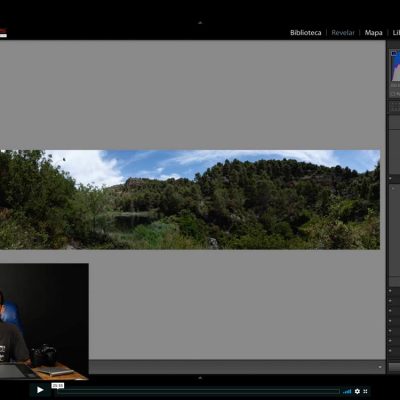Collapse the top module bar arrow

[x=200, y=23]
